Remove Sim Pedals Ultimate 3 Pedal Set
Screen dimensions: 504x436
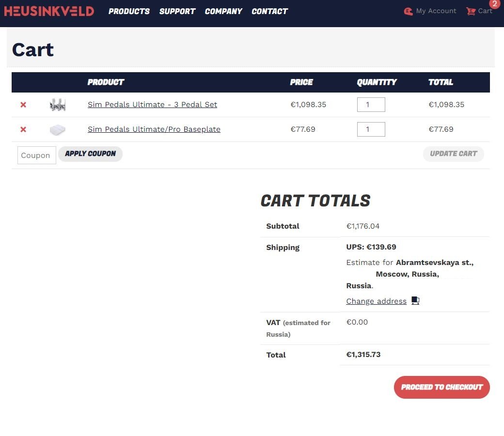point(23,105)
